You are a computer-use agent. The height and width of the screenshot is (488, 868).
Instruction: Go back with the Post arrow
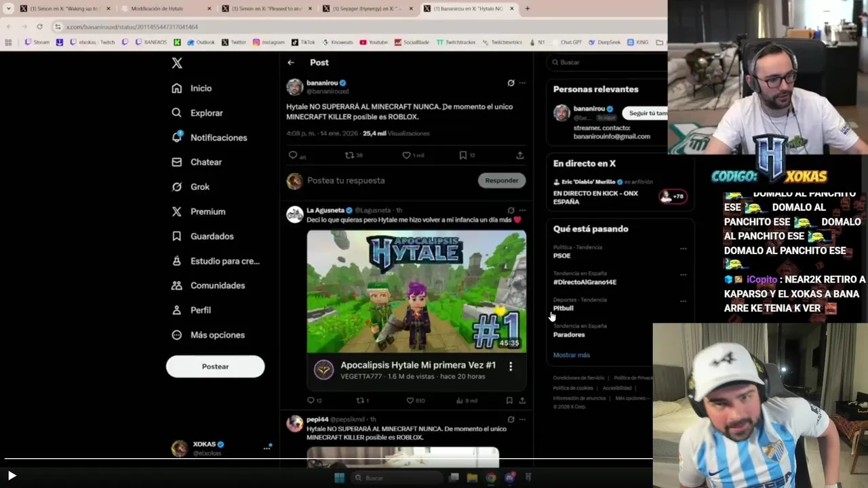291,62
